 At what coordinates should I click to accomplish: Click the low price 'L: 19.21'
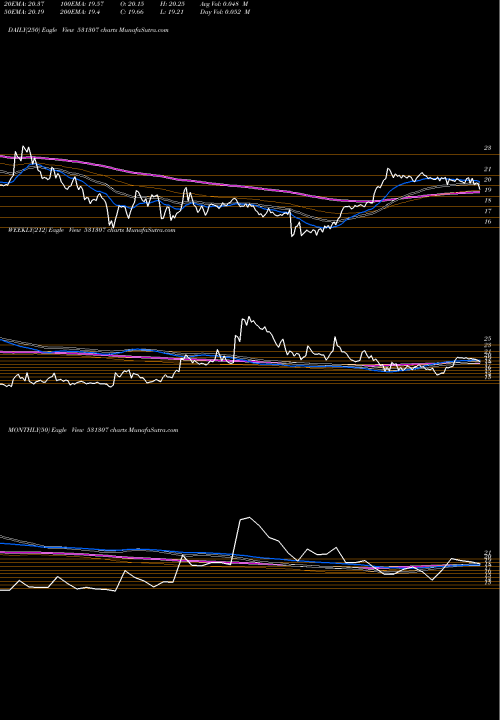point(172,12)
